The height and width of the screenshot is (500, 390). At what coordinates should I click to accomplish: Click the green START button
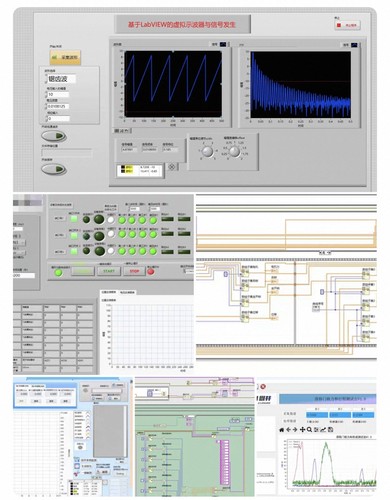coord(109,271)
